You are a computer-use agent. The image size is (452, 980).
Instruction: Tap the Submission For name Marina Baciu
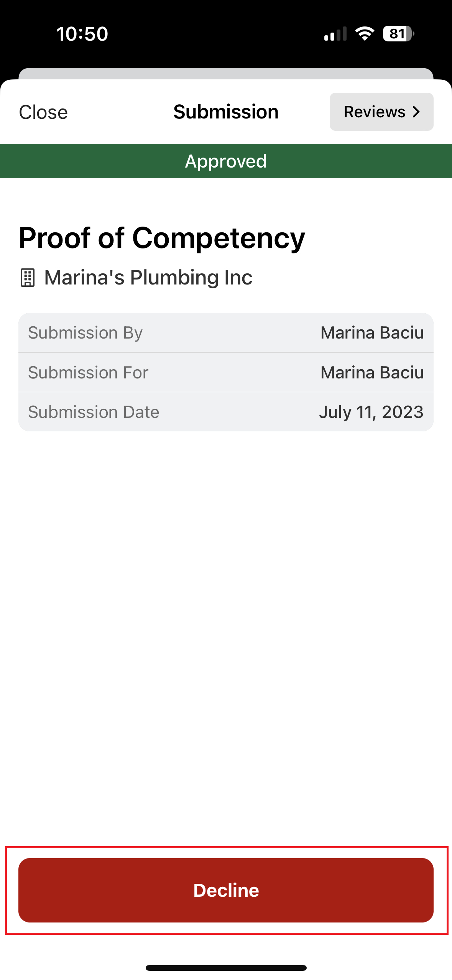(372, 373)
